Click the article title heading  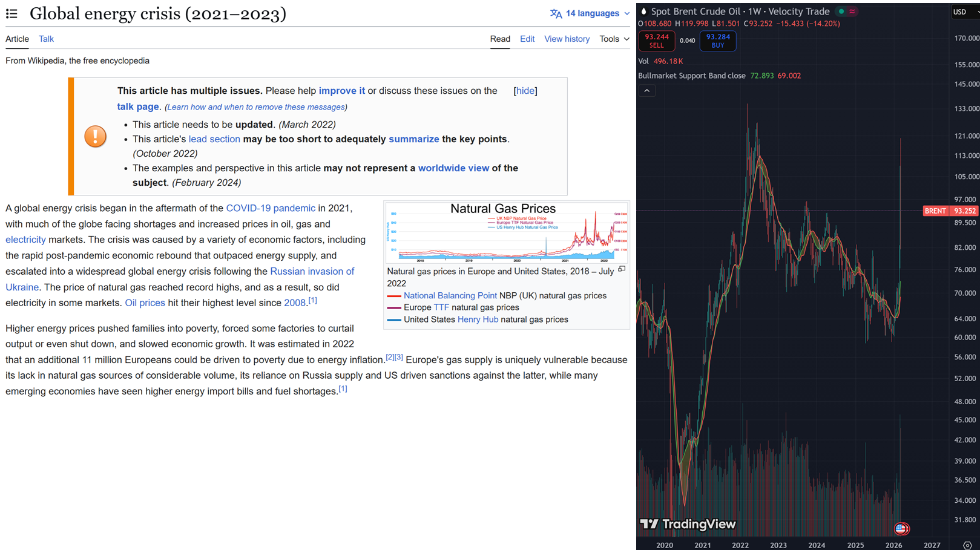click(x=158, y=13)
